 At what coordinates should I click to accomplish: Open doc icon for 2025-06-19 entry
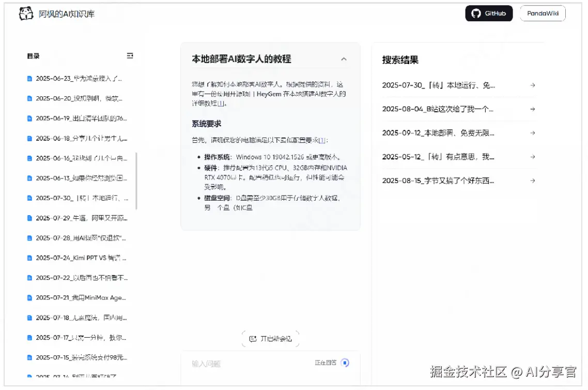[29, 118]
